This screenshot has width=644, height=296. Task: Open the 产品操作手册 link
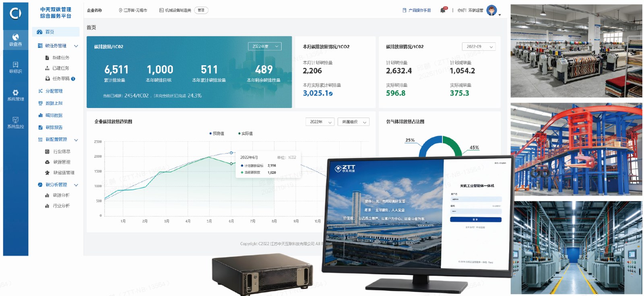point(417,10)
